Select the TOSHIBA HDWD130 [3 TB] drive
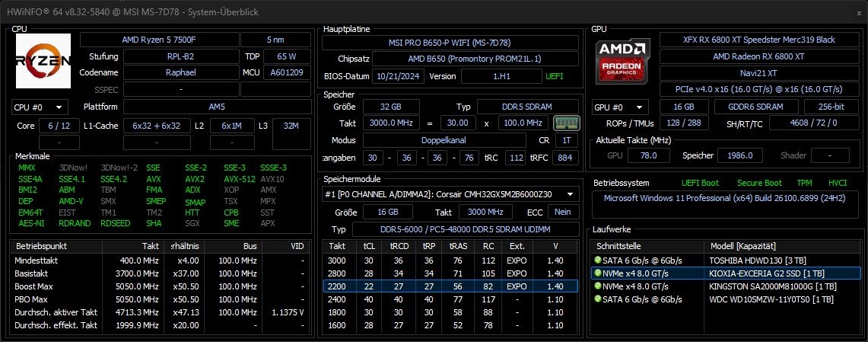This screenshot has height=342, width=868. pyautogui.click(x=726, y=260)
